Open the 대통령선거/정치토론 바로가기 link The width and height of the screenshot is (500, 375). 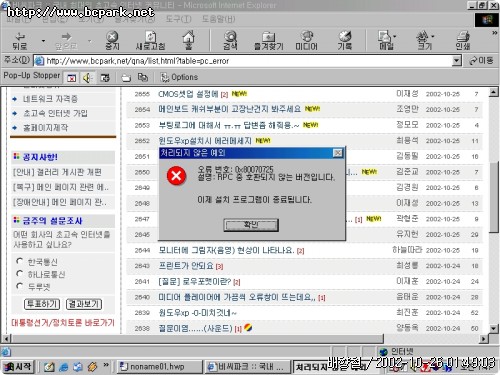point(63,322)
